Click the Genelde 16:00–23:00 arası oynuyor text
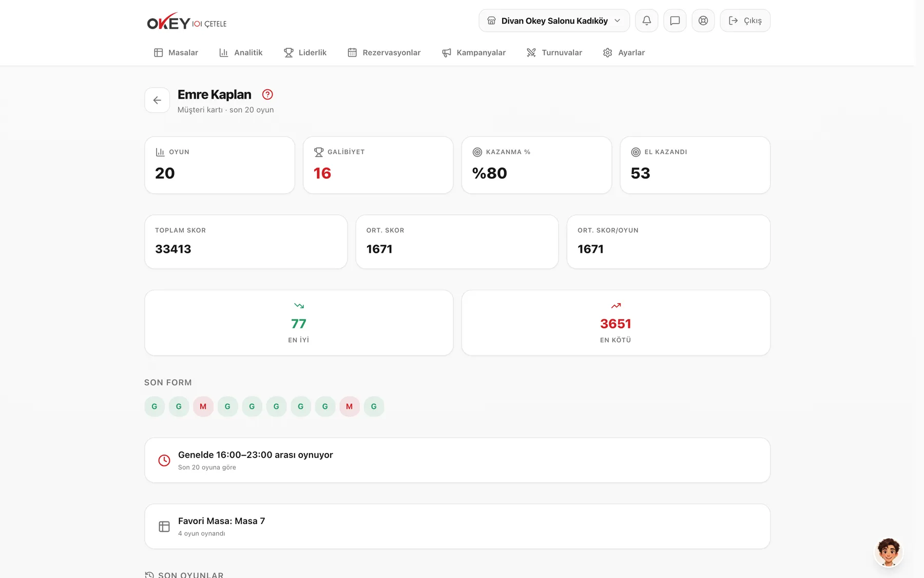The image size is (924, 578). [x=256, y=455]
